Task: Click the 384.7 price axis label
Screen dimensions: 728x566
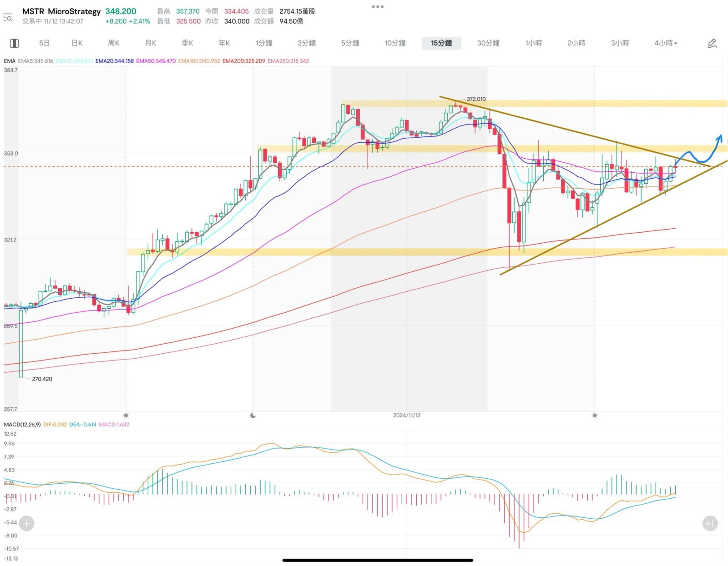Action: tap(10, 70)
